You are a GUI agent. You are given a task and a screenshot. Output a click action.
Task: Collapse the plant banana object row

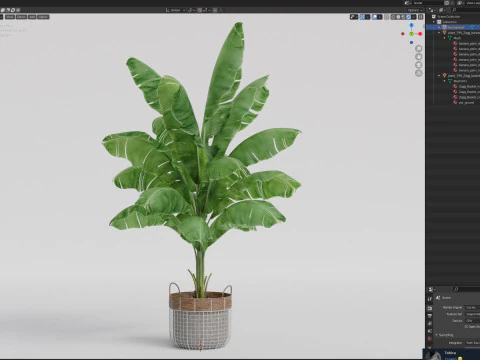(439, 33)
